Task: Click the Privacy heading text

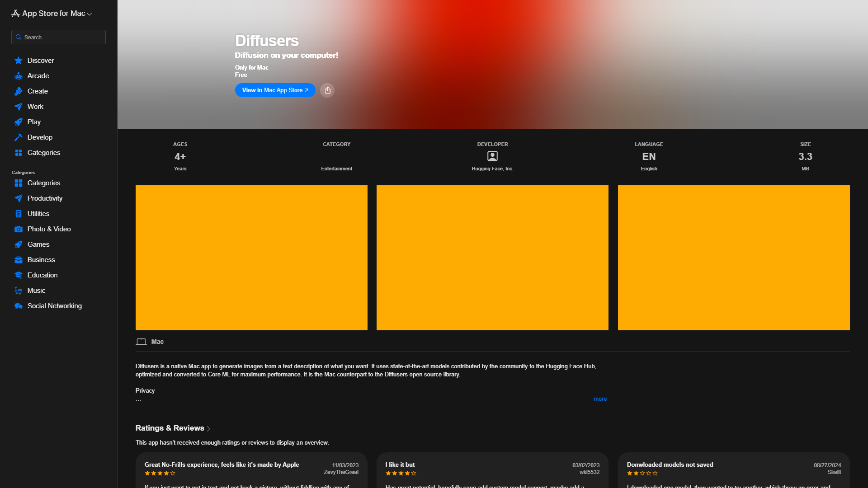Action: click(145, 390)
